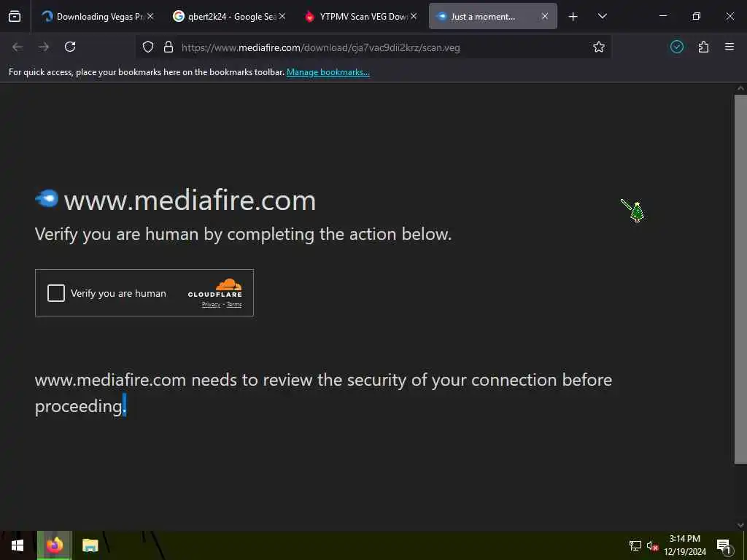Restore down the Firefox window

click(696, 16)
